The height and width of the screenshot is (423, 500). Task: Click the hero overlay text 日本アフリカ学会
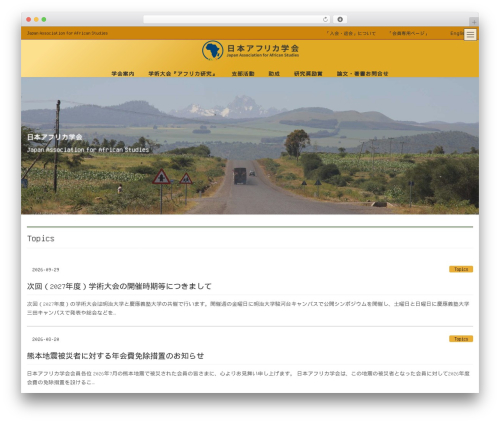(x=55, y=137)
